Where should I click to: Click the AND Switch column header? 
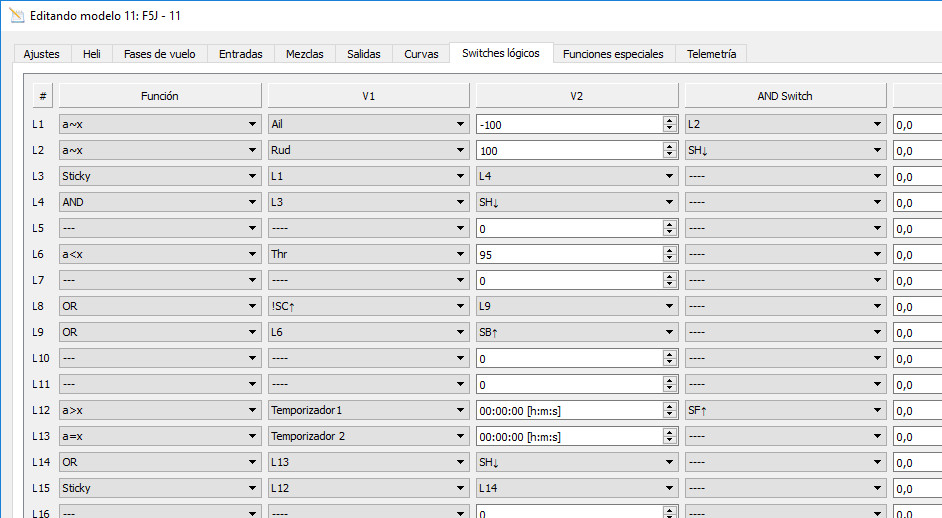(x=784, y=96)
